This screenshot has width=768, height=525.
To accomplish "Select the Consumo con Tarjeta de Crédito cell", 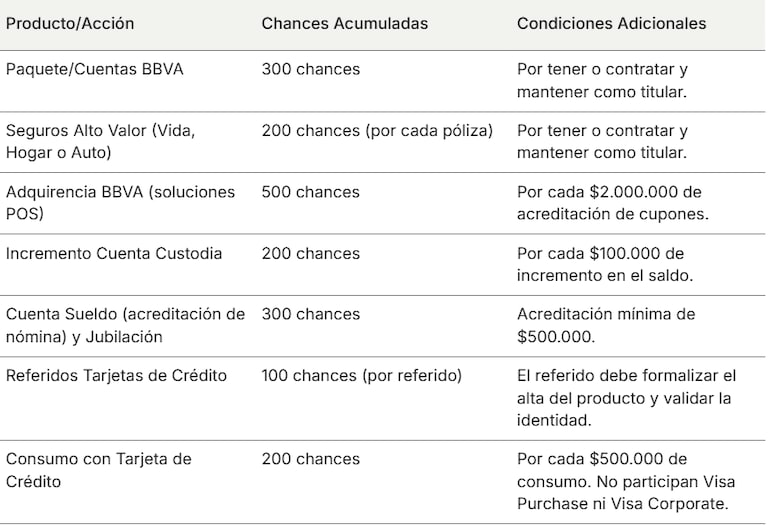I will [99, 470].
